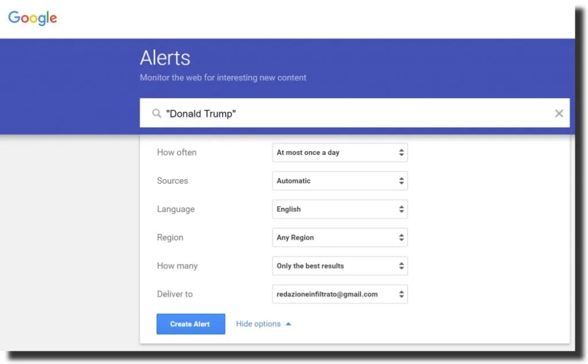Click the alert search input field

point(345,113)
